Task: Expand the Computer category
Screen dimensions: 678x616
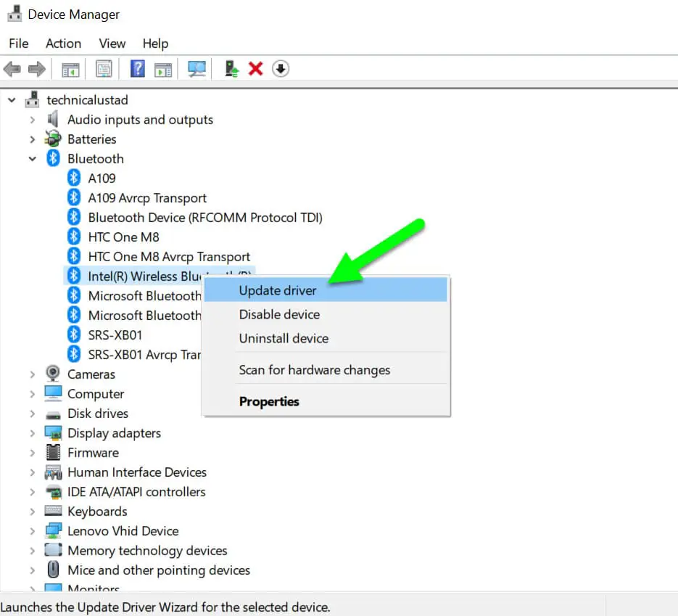Action: point(33,394)
